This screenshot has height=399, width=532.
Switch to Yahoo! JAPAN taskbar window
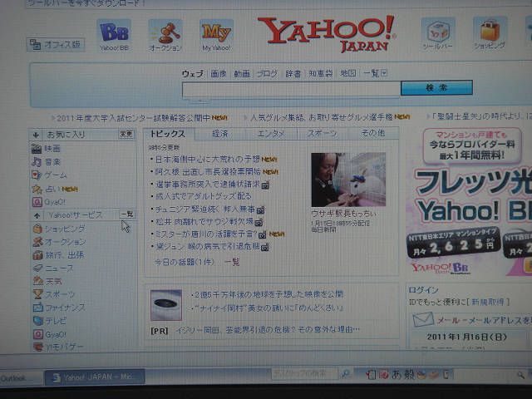tap(95, 377)
